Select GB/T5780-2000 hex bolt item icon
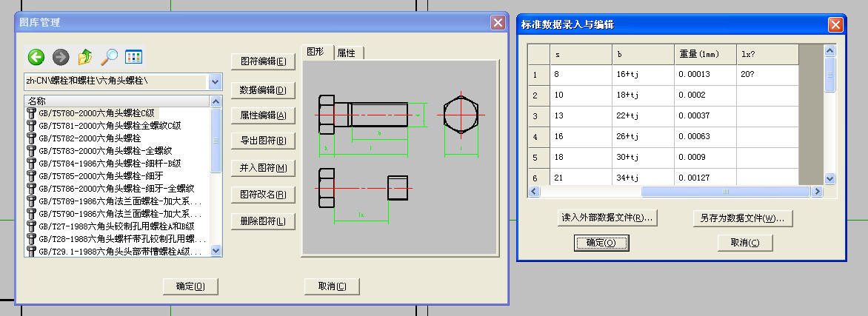Screen dimensions: 868x316 [31, 113]
